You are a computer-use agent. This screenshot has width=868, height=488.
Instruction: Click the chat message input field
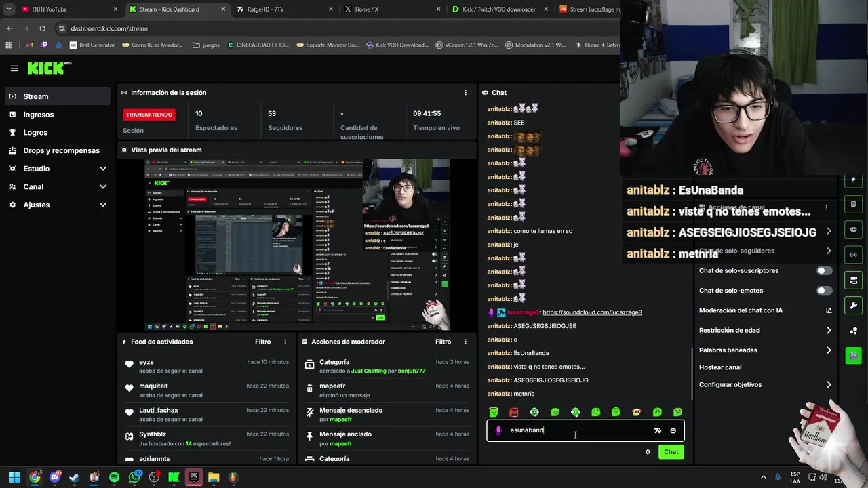click(585, 430)
